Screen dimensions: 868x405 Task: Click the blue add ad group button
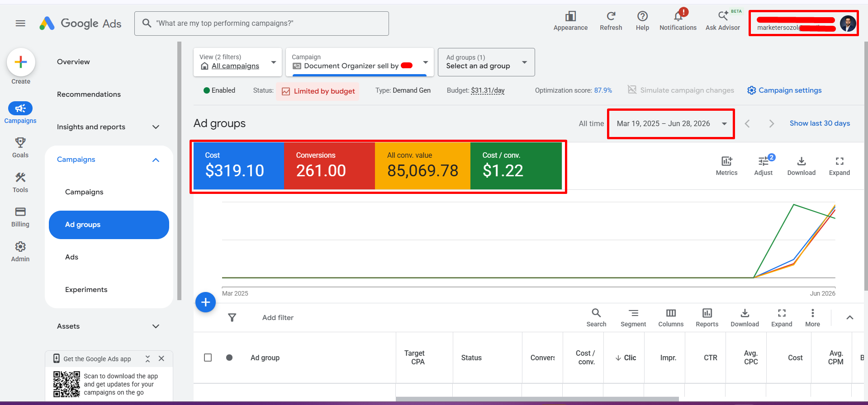205,302
